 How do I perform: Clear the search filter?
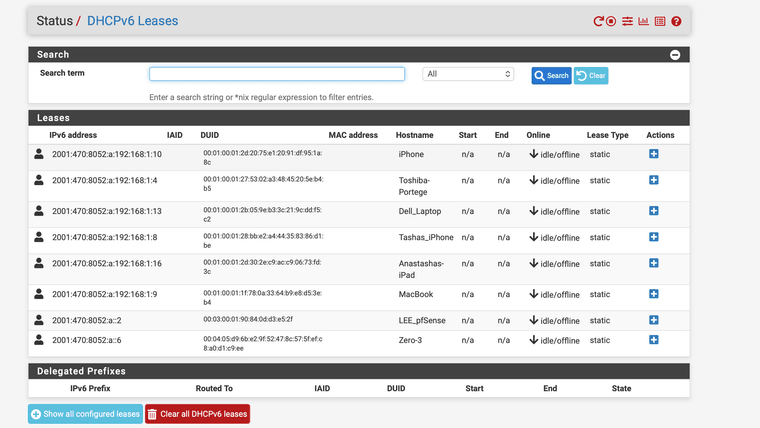coord(590,76)
